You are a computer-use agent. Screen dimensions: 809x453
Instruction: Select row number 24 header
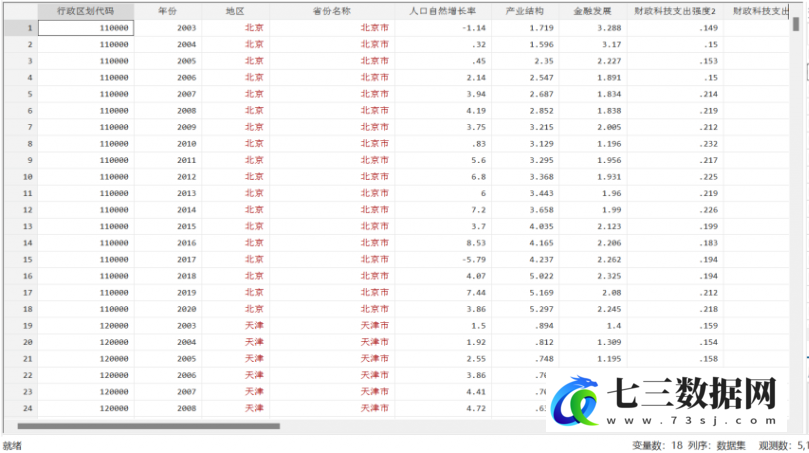click(21, 408)
